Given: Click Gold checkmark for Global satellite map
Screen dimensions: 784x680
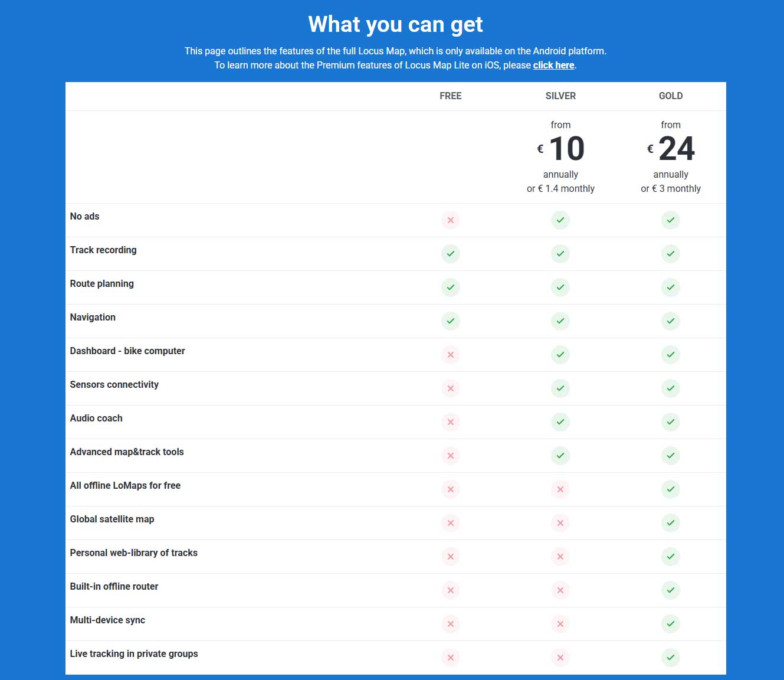Looking at the screenshot, I should (671, 523).
